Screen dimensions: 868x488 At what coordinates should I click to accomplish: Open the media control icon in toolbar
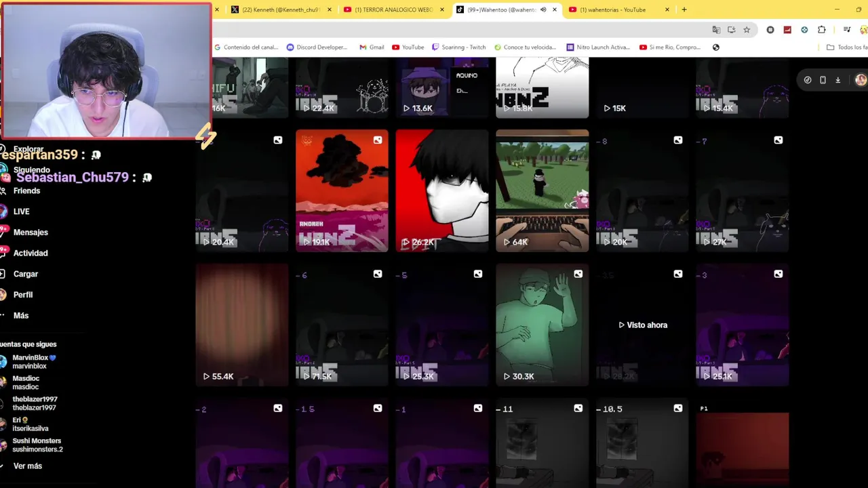(x=847, y=30)
